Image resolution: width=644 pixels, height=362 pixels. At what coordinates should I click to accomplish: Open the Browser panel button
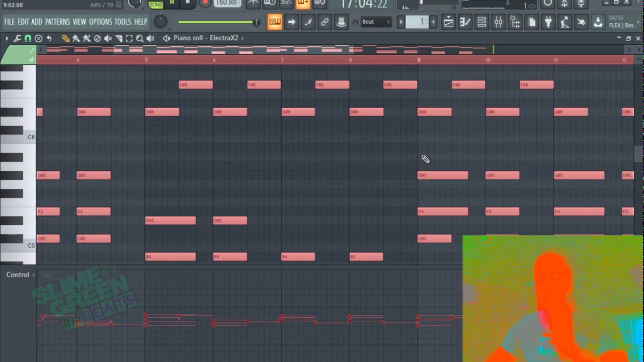[x=515, y=22]
